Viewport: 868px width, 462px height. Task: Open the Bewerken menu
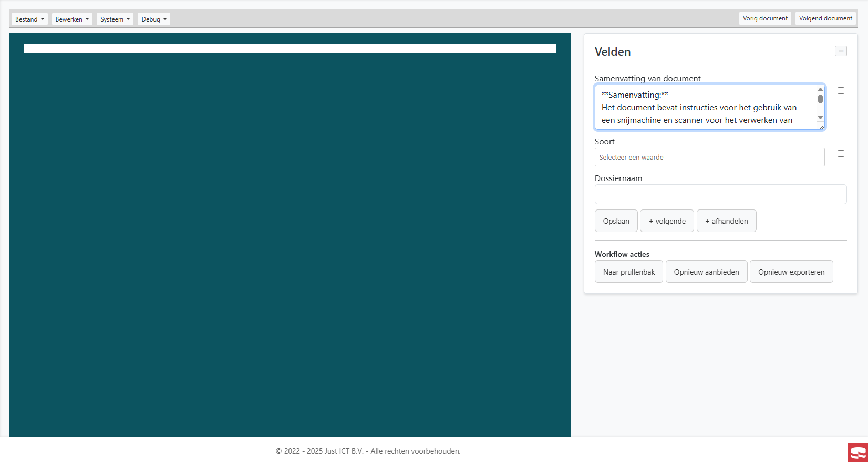72,19
